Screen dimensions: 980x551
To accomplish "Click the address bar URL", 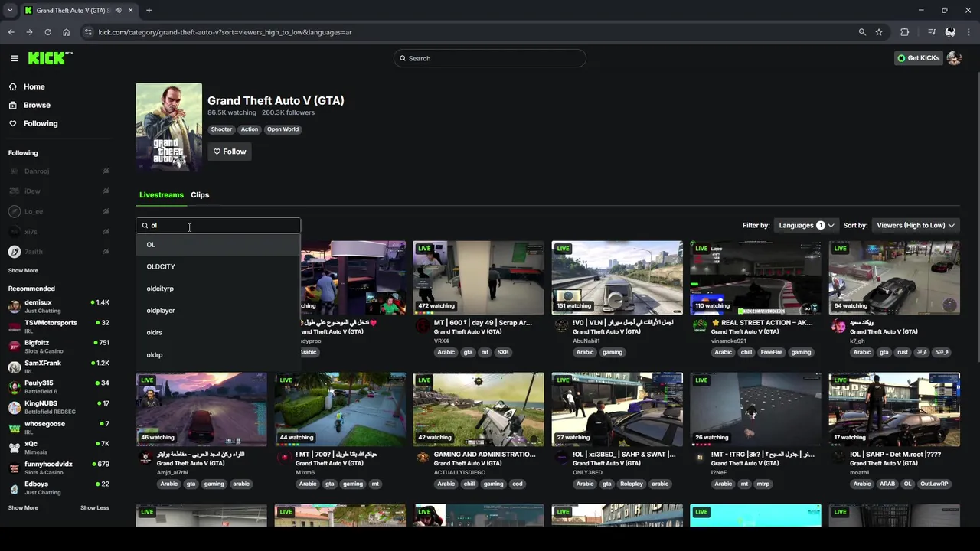I will pos(225,32).
